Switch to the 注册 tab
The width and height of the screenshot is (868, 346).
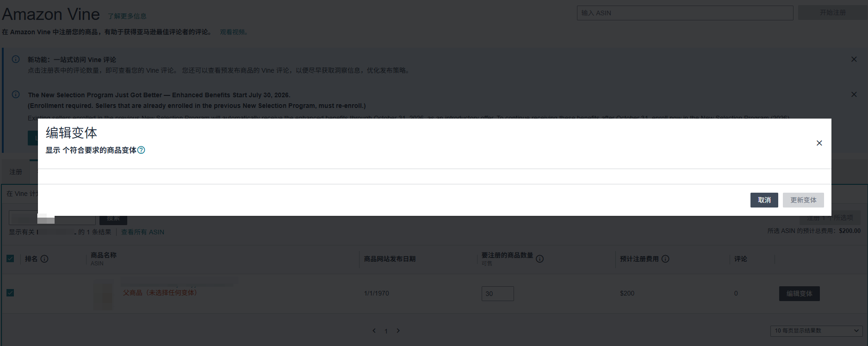click(x=16, y=172)
